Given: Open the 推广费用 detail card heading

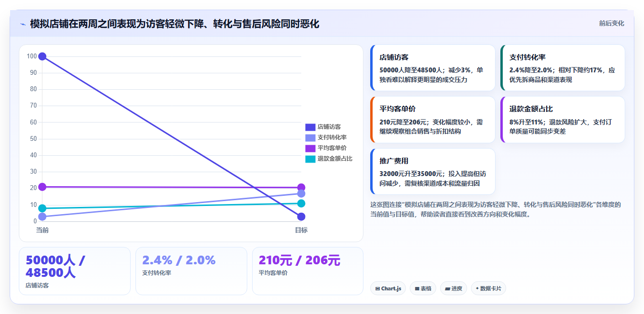Looking at the screenshot, I should [394, 161].
